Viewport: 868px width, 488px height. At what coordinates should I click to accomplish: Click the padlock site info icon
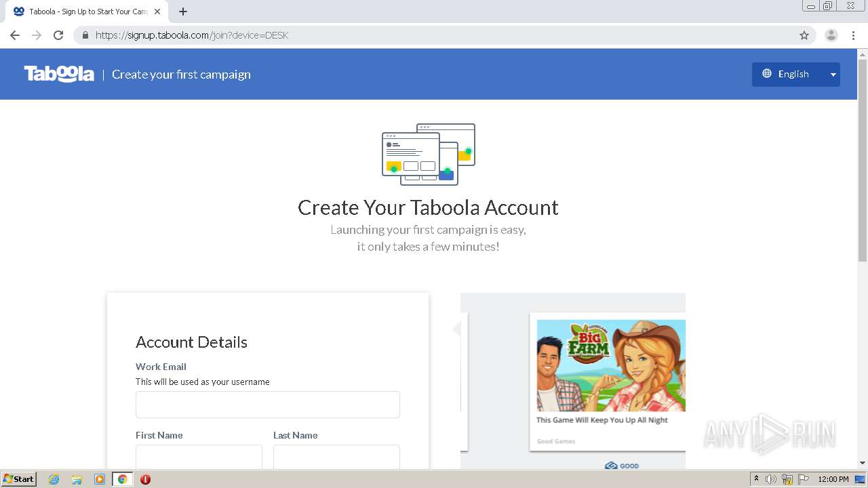85,35
